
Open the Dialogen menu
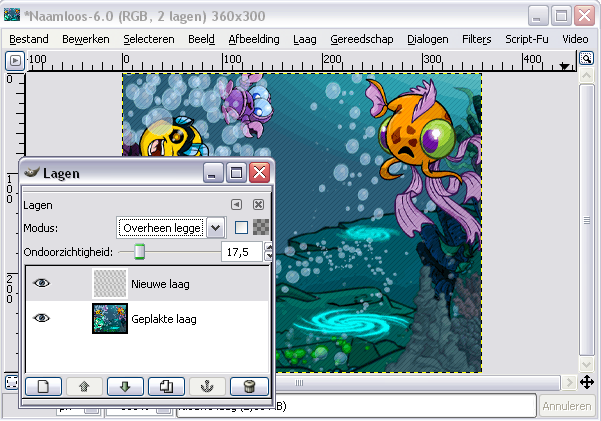coord(427,39)
